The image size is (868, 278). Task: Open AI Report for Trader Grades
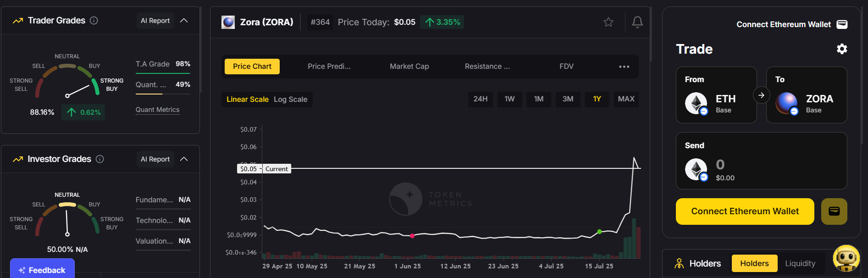coord(155,21)
